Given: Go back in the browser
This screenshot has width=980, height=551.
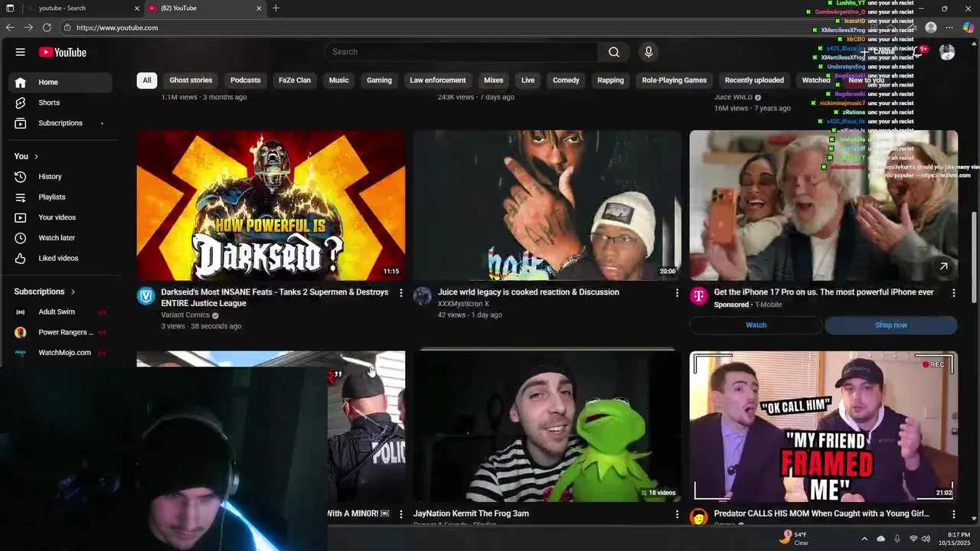Looking at the screenshot, I should tap(10, 28).
